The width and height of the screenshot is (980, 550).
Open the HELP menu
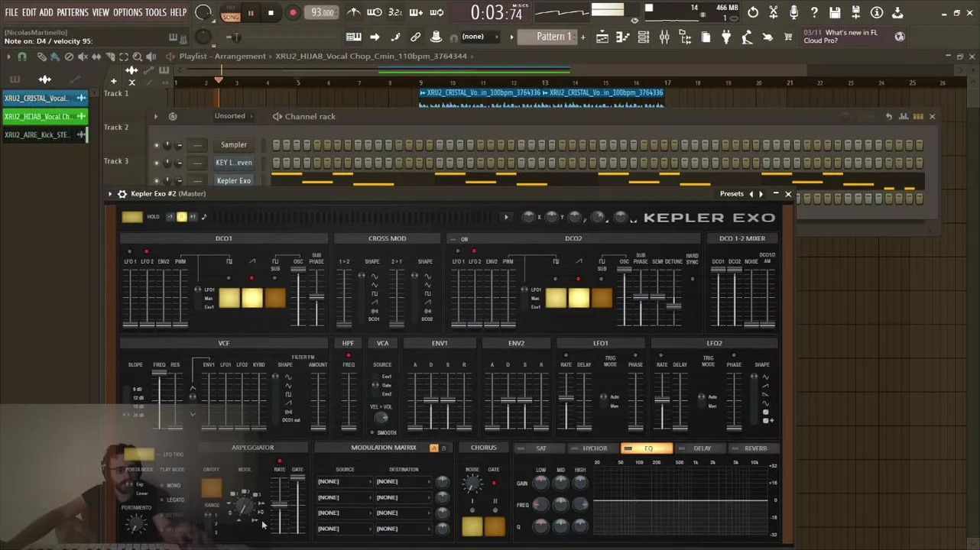tap(178, 12)
